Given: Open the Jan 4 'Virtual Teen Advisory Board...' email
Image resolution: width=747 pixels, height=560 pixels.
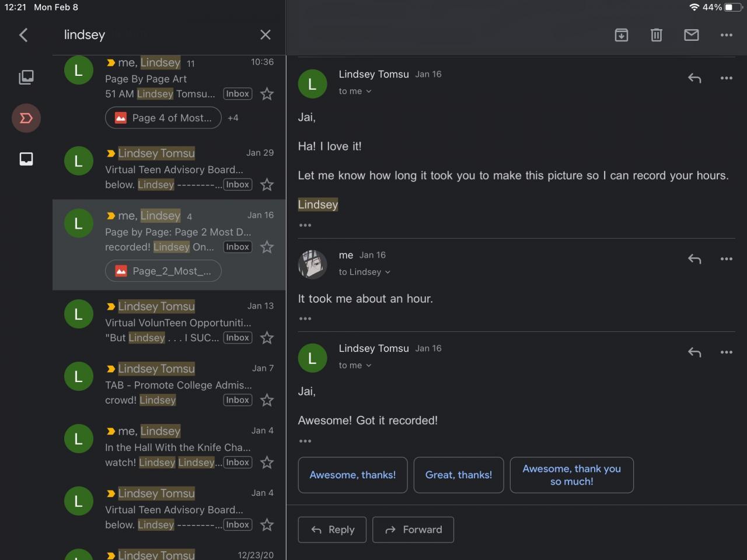Looking at the screenshot, I should coord(169,509).
